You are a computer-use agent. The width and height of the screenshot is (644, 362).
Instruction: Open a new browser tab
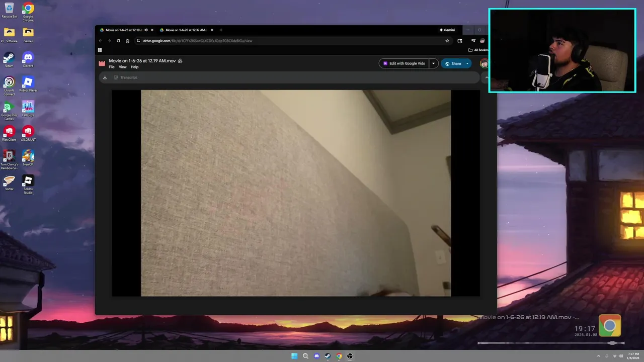220,30
